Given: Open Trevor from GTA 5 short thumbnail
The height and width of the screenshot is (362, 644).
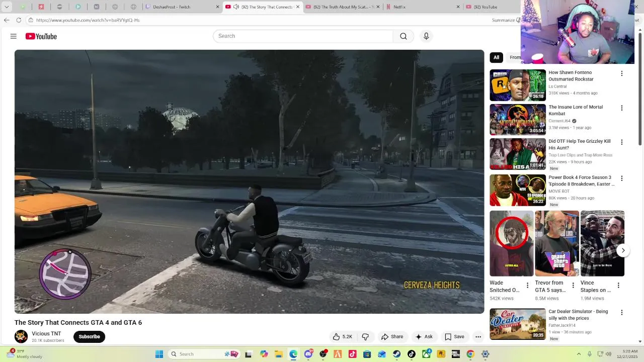Looking at the screenshot, I should [557, 243].
